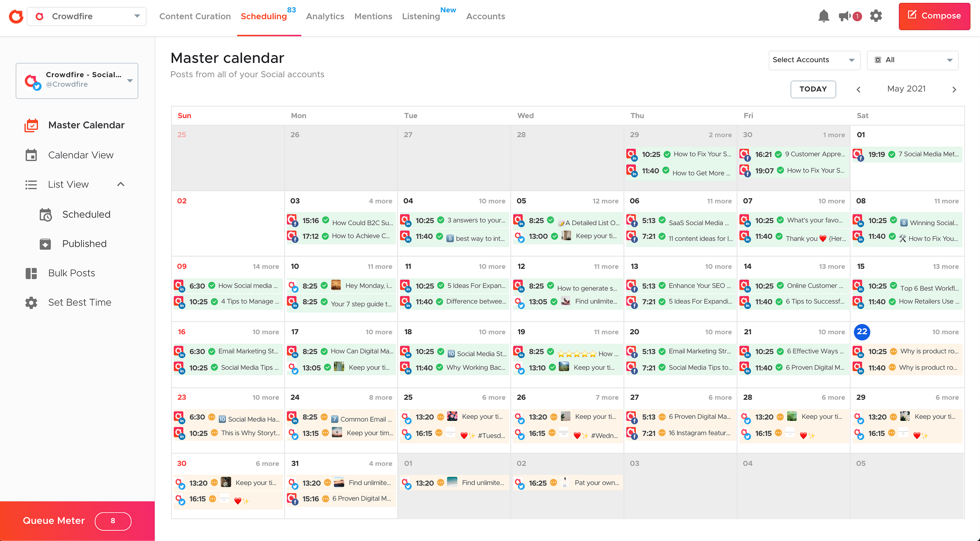Viewport: 980px width, 541px height.
Task: Open the Select Accounts dropdown
Action: [x=814, y=60]
